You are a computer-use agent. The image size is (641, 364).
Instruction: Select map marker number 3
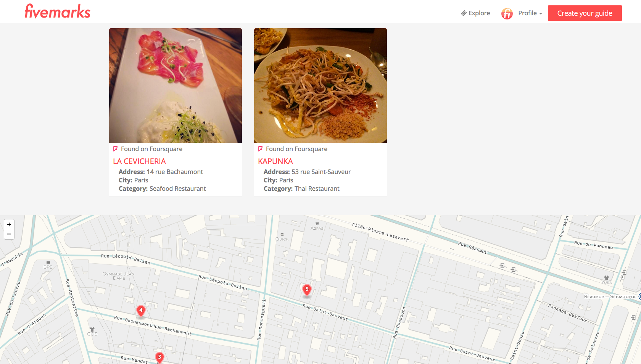pyautogui.click(x=159, y=358)
